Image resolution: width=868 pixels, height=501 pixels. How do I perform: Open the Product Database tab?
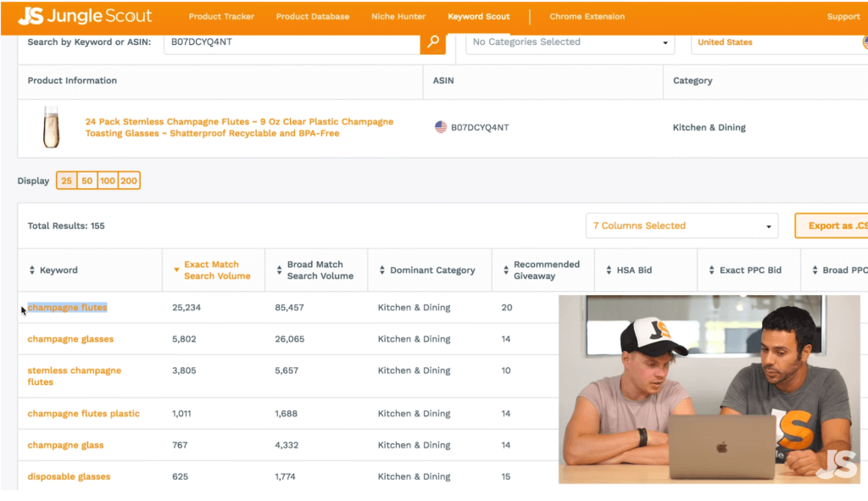pos(313,17)
